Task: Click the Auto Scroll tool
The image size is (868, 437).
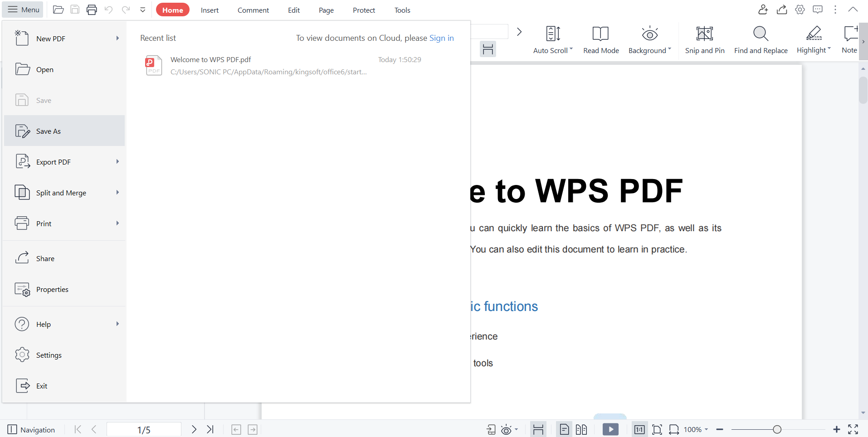Action: point(553,39)
